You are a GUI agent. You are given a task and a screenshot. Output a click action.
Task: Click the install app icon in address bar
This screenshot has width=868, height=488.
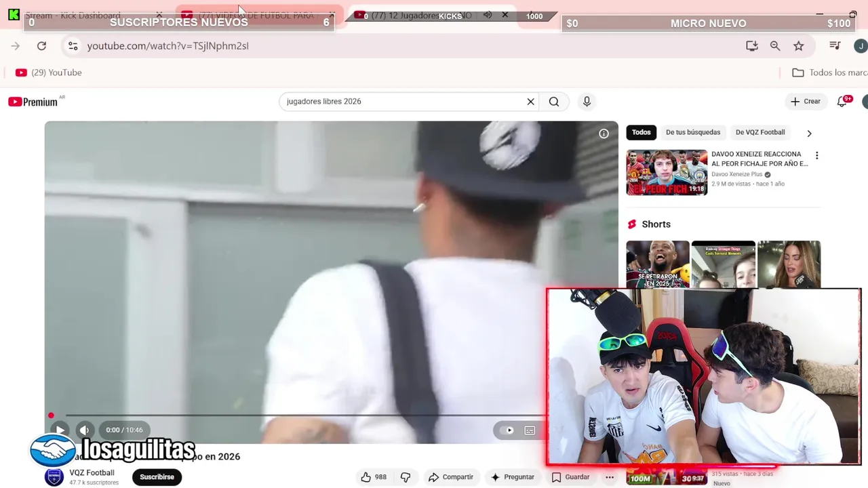(751, 45)
